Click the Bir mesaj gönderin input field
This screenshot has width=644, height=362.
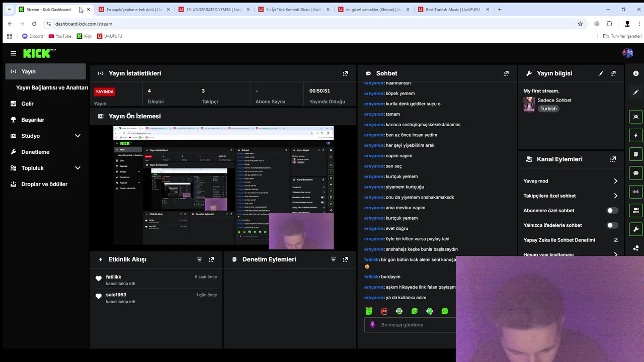(410, 325)
